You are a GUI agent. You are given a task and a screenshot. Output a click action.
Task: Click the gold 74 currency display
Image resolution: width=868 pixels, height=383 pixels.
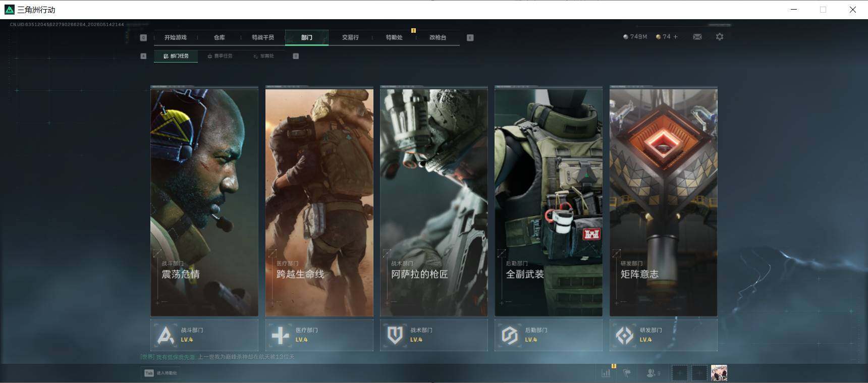(x=663, y=37)
